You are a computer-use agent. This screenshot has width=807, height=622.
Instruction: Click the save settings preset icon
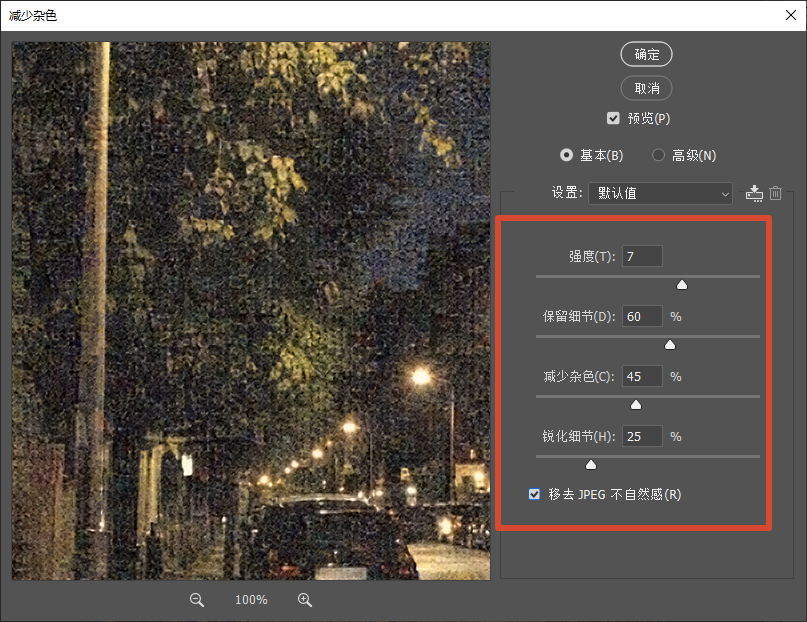[754, 193]
